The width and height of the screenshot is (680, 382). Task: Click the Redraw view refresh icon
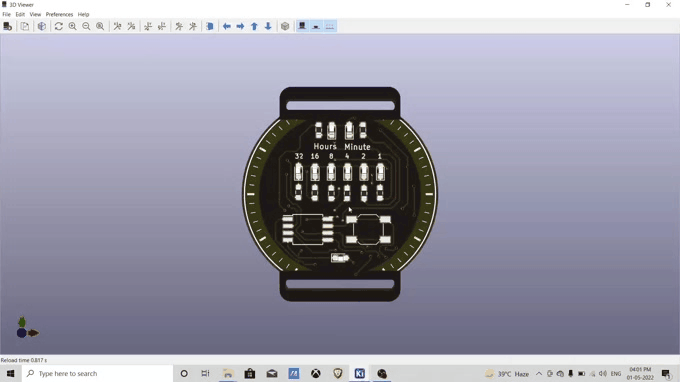[x=59, y=26]
